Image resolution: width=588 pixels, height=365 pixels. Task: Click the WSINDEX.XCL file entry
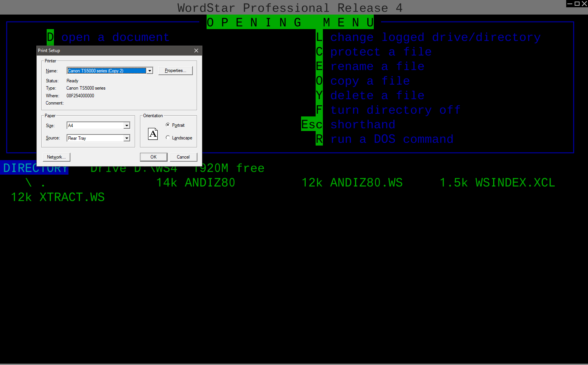pyautogui.click(x=515, y=183)
